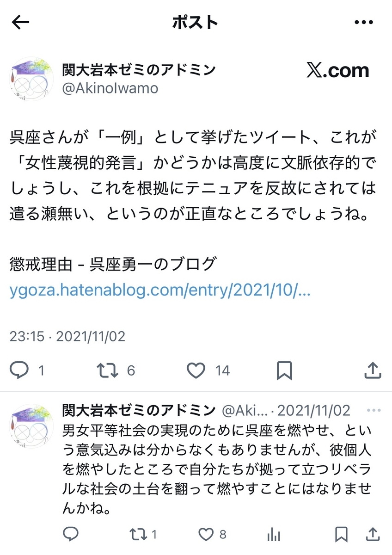
Task: Like the second post with heart icon
Action: pyautogui.click(x=206, y=534)
